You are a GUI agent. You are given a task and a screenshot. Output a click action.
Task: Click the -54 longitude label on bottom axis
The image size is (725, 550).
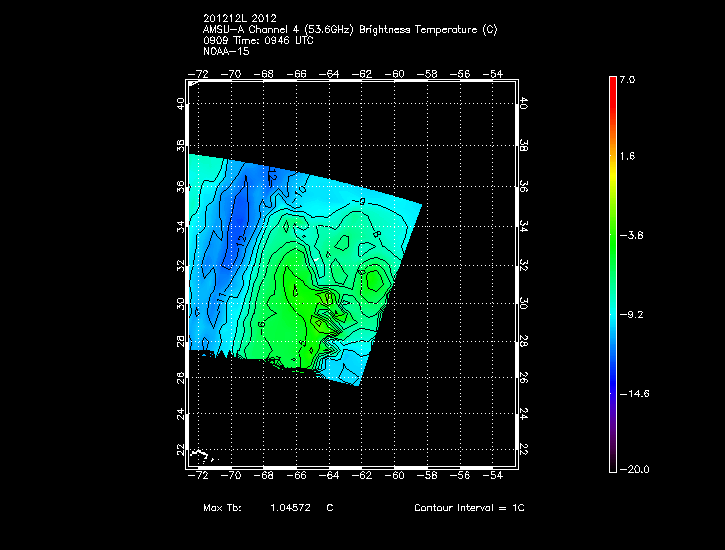pos(492,478)
